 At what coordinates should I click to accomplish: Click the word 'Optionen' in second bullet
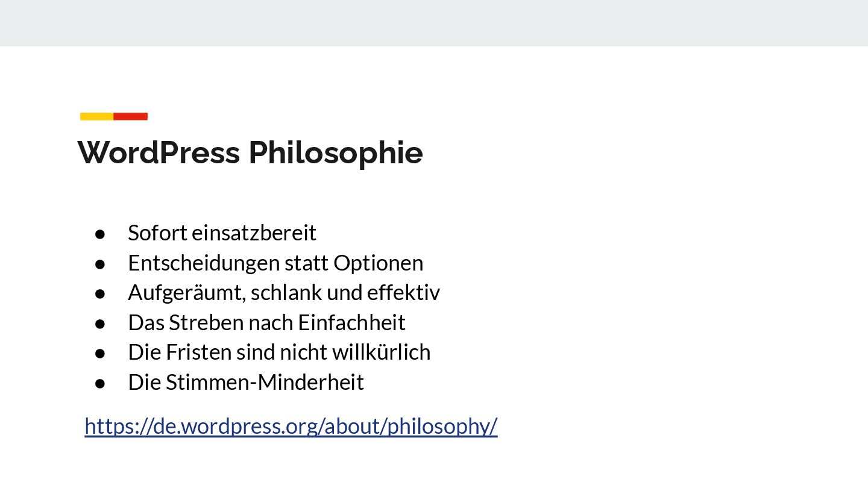coord(379,263)
